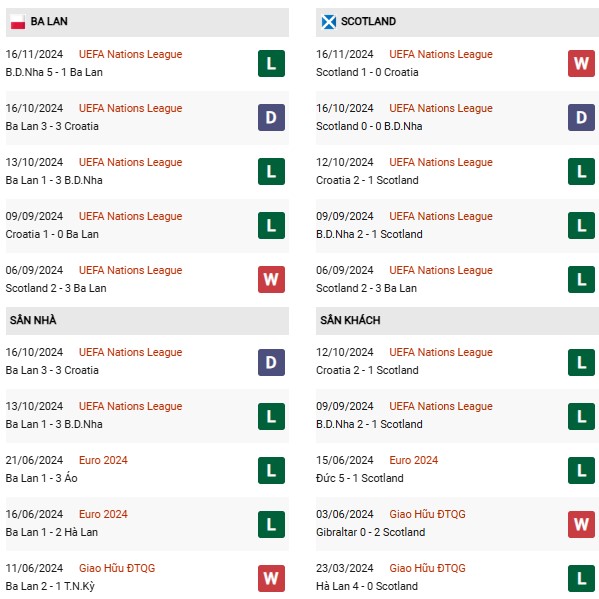Click the W badge for Scotland 1-0 Croatia
This screenshot has width=599, height=599.
pos(581,63)
